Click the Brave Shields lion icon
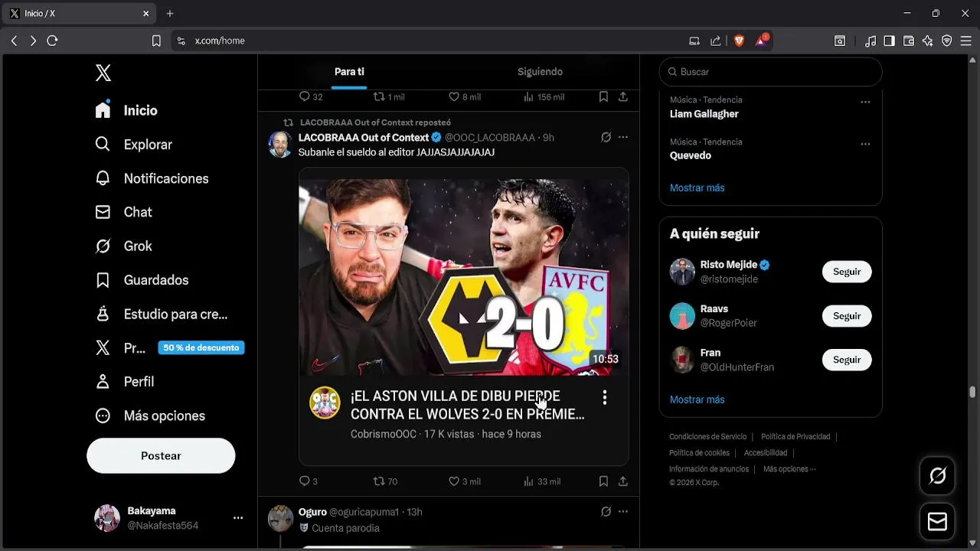 pyautogui.click(x=739, y=41)
